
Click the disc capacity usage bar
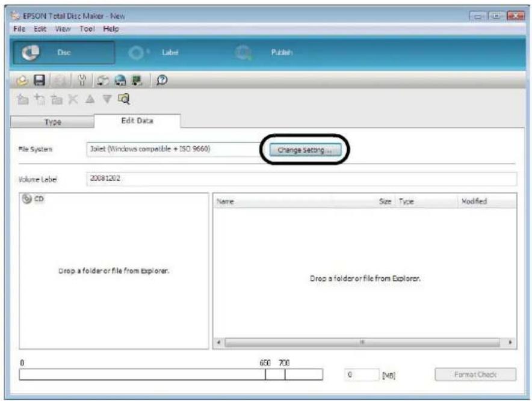tap(171, 375)
